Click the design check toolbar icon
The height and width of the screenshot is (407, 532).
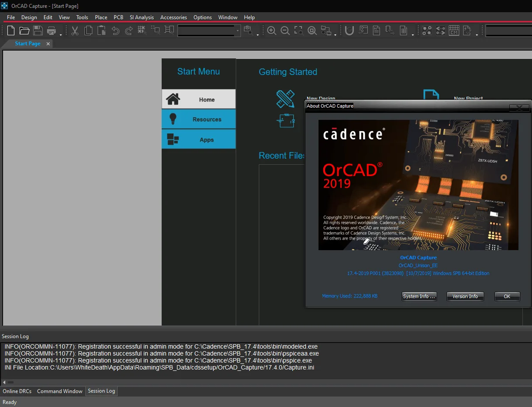467,31
